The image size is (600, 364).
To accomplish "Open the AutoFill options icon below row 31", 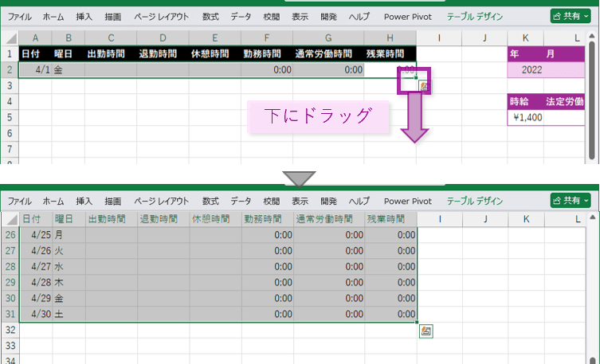I will pyautogui.click(x=425, y=331).
